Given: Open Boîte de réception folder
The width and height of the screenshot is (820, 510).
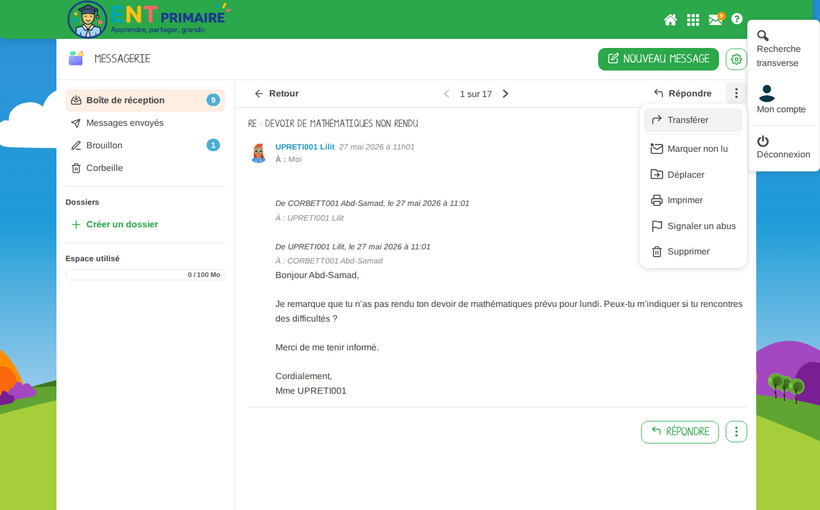Looking at the screenshot, I should [145, 100].
